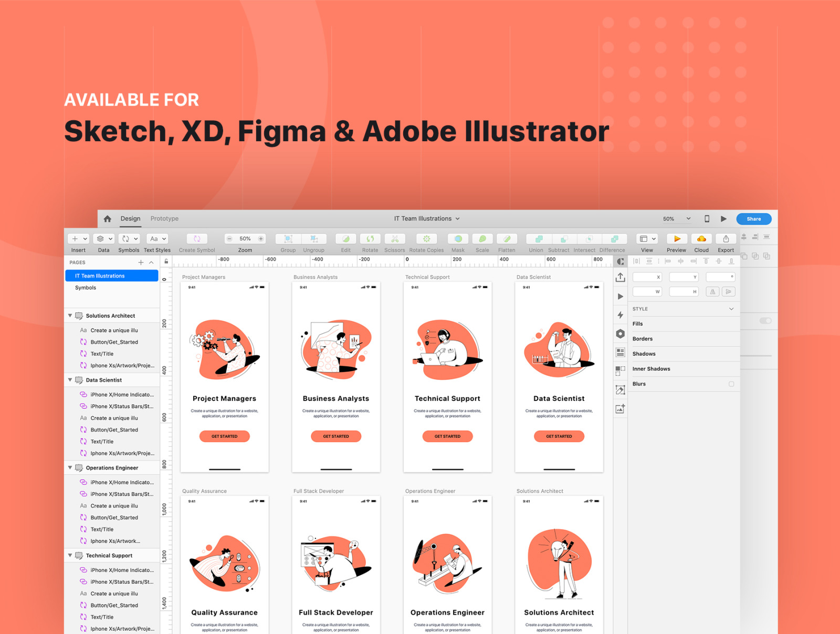Click the play icon beside Share

[x=723, y=219]
